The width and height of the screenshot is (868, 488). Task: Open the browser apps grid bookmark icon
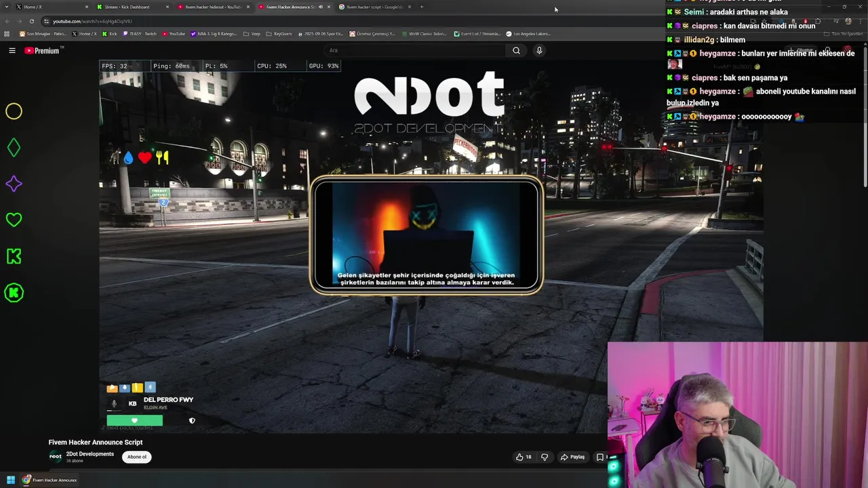[7, 33]
